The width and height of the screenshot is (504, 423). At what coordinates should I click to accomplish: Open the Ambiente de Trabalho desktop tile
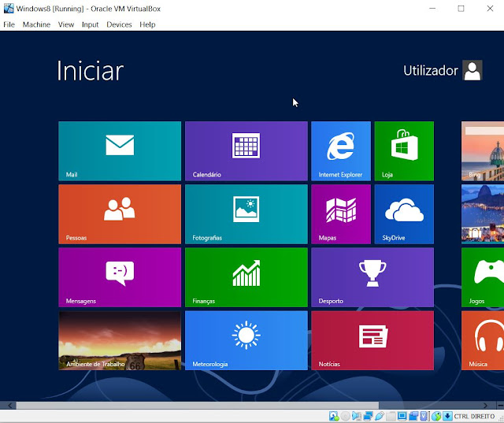pos(120,340)
